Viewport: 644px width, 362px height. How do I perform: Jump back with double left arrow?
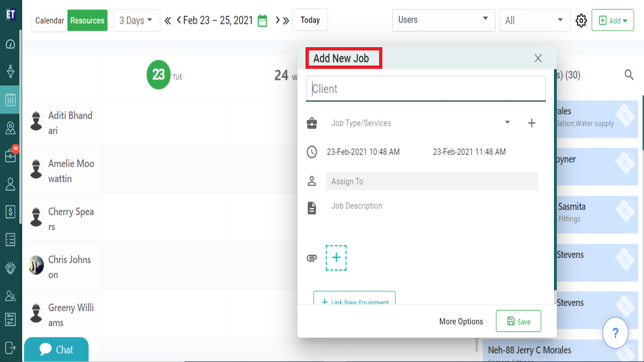[168, 20]
